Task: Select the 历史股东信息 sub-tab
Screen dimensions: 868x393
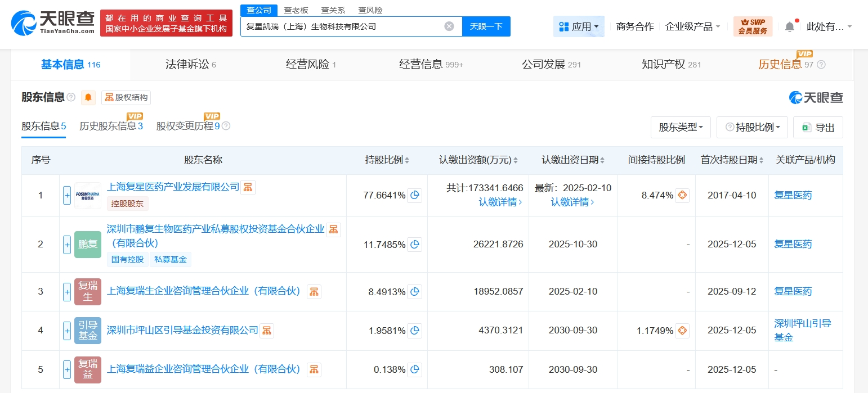Action: (111, 126)
